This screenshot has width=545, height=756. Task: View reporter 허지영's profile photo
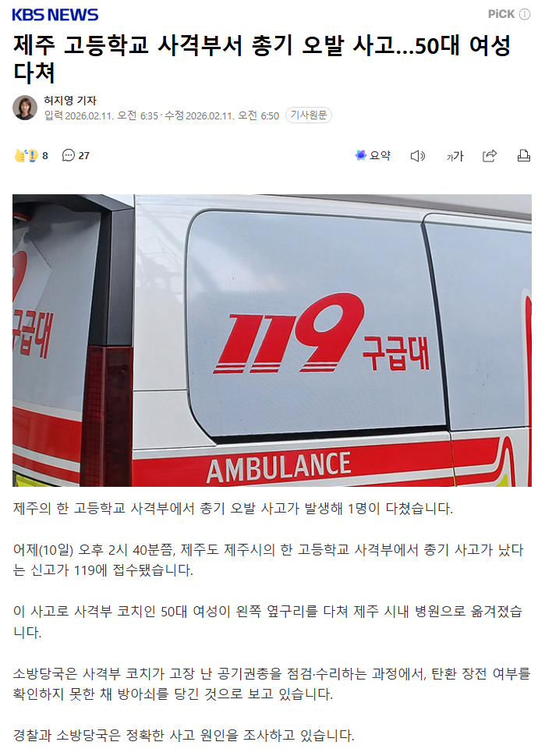(25, 108)
